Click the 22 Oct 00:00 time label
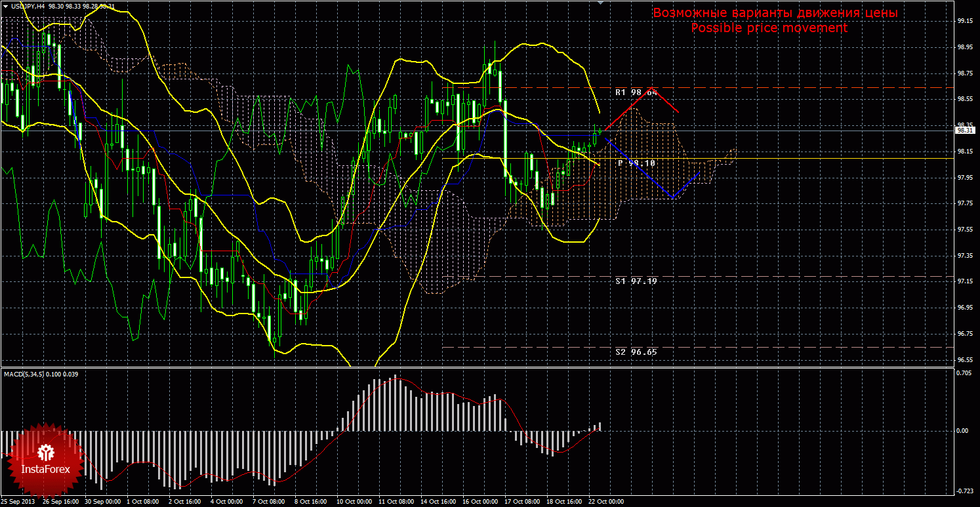Viewport: 980px width, 507px height. pos(606,502)
